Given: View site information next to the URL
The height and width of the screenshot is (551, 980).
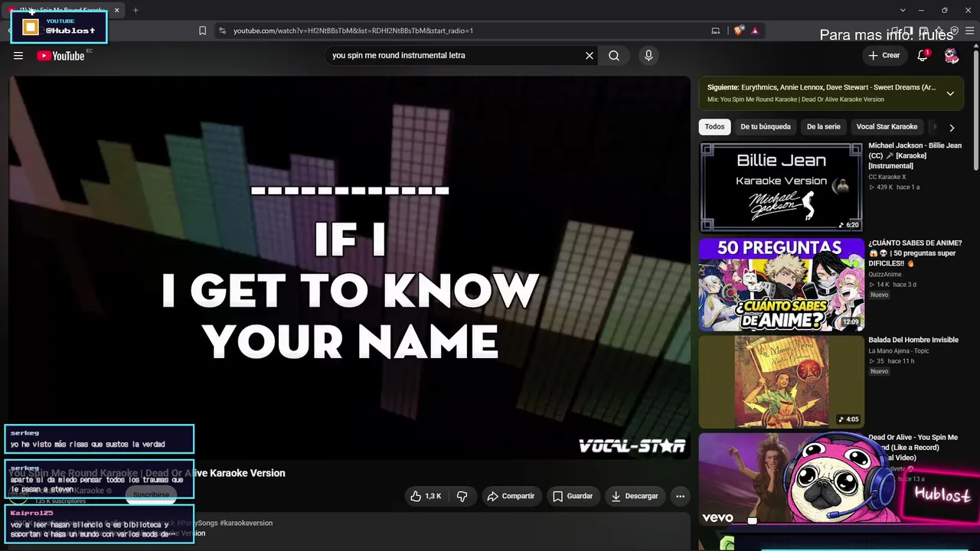Looking at the screenshot, I should (222, 31).
